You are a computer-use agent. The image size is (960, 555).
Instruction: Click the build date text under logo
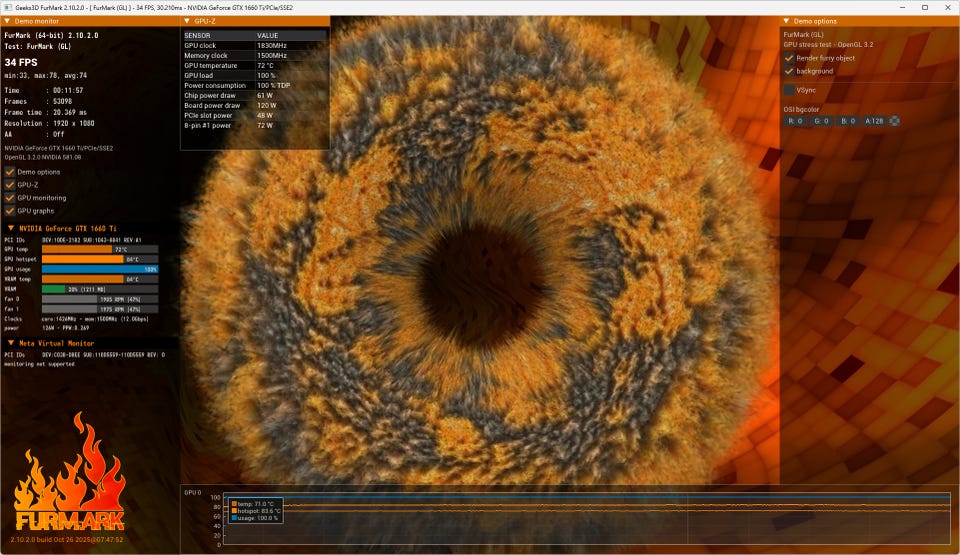click(x=67, y=540)
